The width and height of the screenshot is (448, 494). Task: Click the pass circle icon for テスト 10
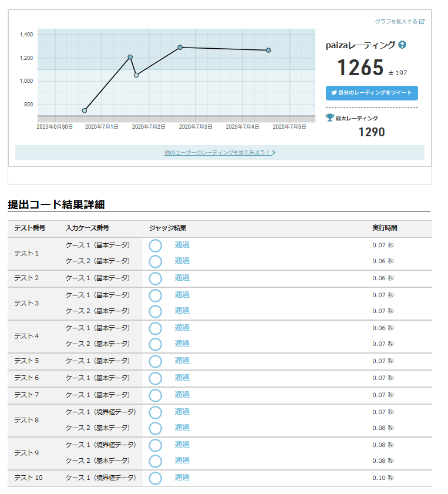pyautogui.click(x=155, y=478)
